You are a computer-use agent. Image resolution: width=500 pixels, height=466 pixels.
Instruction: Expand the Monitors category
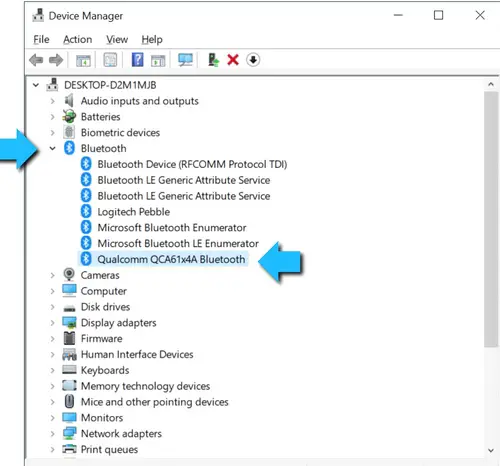click(x=52, y=418)
